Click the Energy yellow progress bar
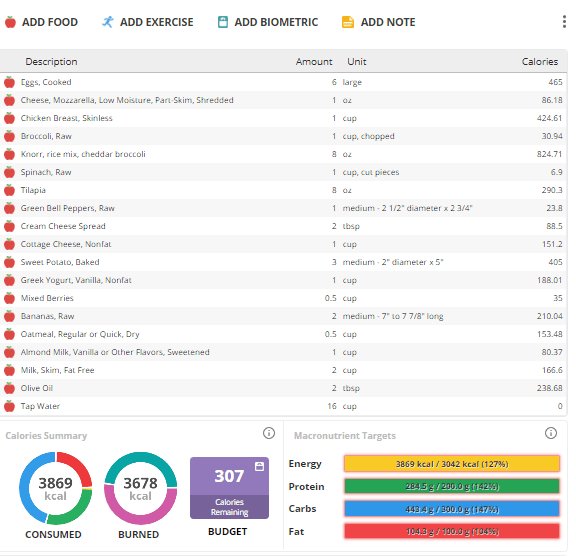The height and width of the screenshot is (556, 576). 452,464
